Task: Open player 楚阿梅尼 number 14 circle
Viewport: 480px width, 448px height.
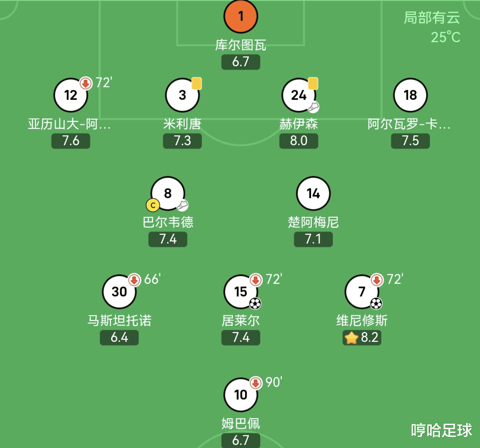Action: tap(313, 193)
